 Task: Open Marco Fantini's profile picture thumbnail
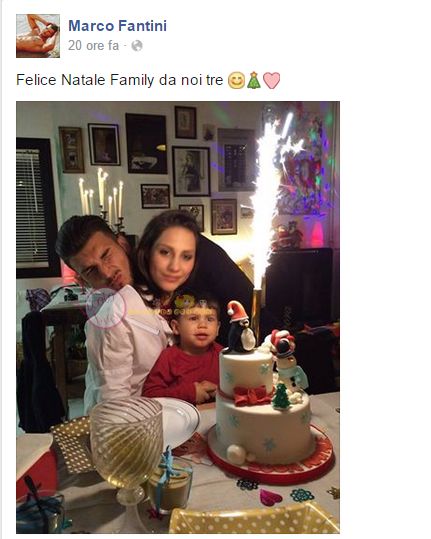(38, 36)
